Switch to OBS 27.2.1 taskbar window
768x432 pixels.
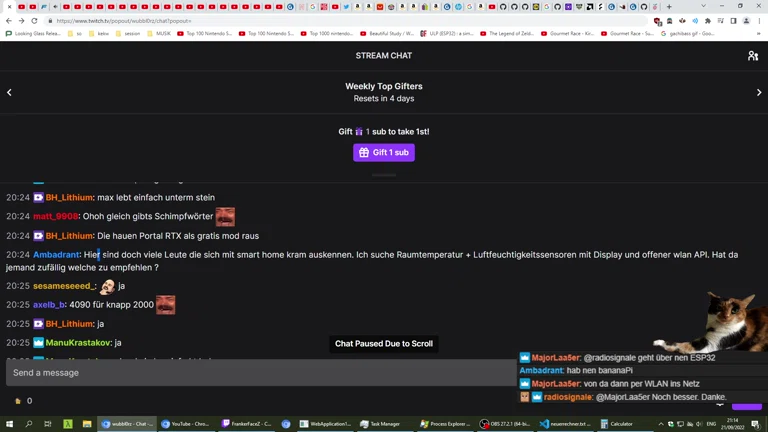(505, 424)
